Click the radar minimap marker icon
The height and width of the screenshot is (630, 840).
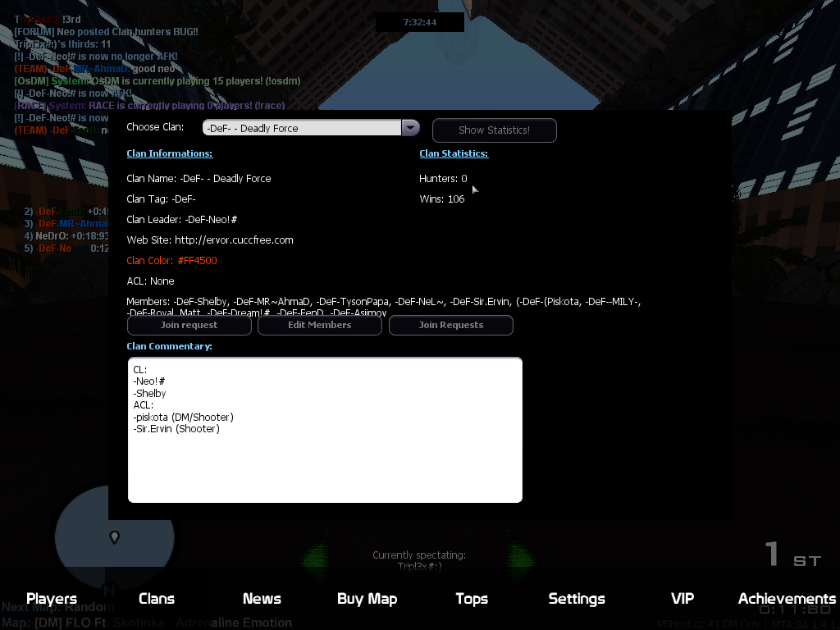coord(114,537)
